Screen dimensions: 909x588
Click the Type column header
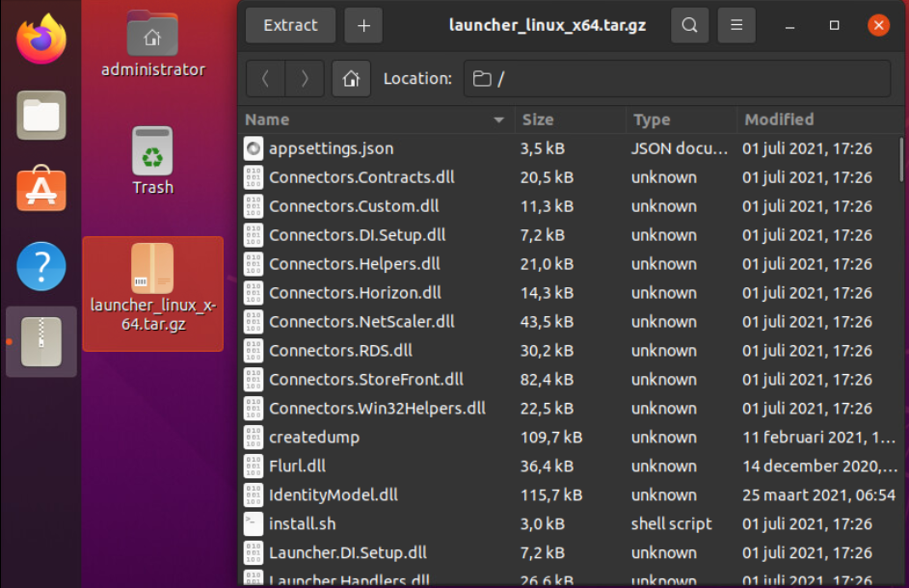tap(652, 120)
